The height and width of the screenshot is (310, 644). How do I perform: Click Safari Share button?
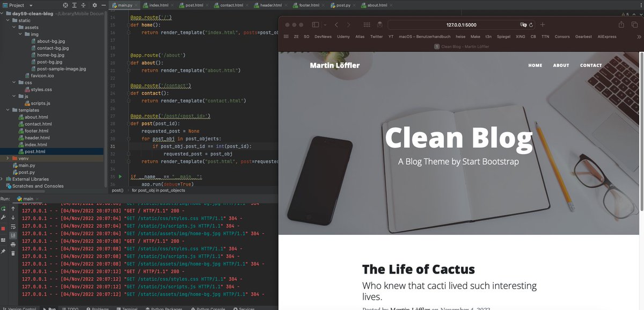coord(621,25)
